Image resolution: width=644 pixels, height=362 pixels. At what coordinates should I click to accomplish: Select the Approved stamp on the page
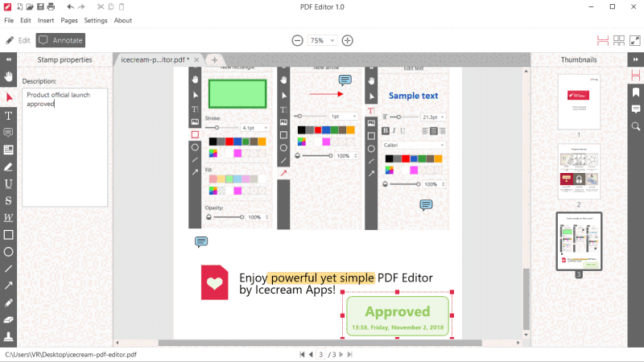[x=397, y=316]
